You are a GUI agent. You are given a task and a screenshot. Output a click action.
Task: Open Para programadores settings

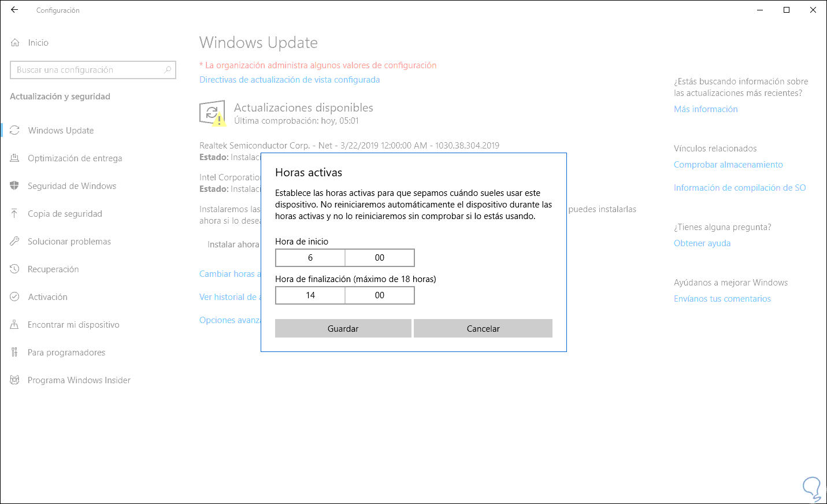66,353
